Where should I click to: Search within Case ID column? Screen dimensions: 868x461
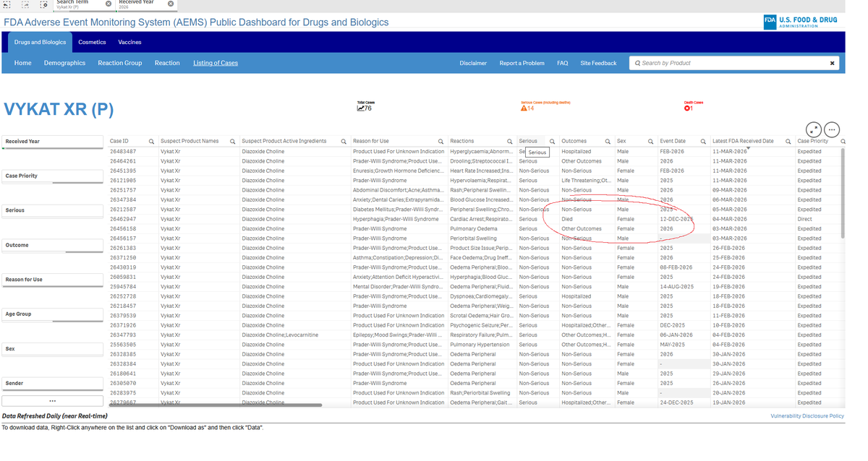tap(151, 142)
